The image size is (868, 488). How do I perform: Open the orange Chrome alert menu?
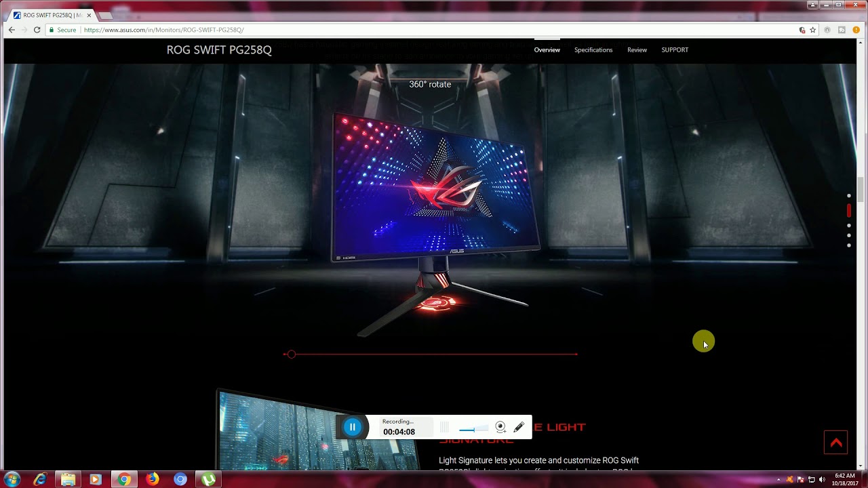(x=856, y=30)
